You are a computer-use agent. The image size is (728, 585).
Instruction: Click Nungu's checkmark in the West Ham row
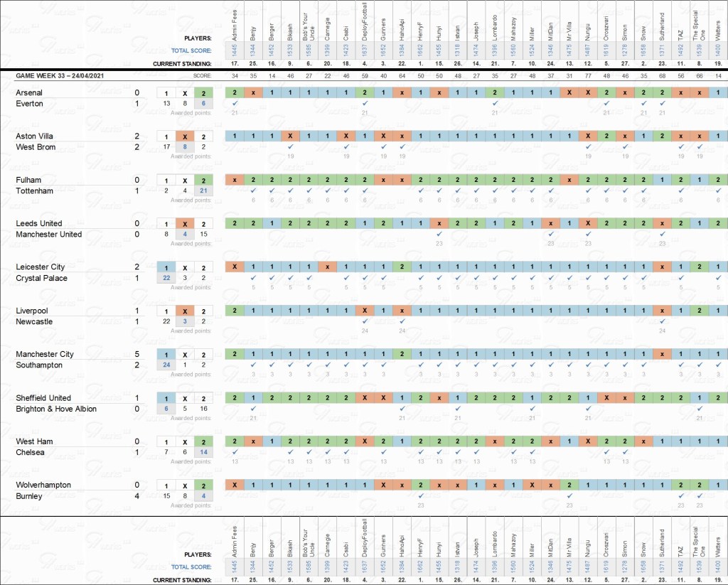tap(587, 452)
